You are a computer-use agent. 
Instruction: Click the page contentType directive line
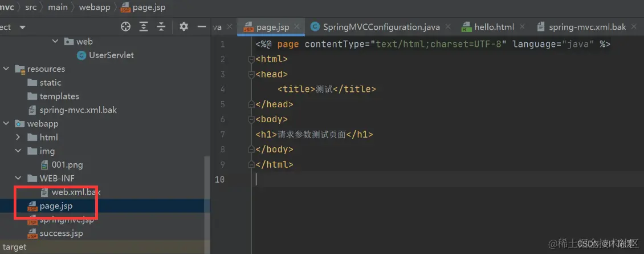[x=433, y=45]
